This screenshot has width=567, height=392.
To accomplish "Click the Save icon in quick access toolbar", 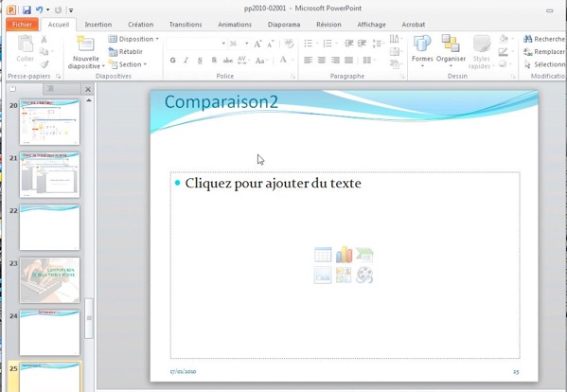I will (27, 10).
